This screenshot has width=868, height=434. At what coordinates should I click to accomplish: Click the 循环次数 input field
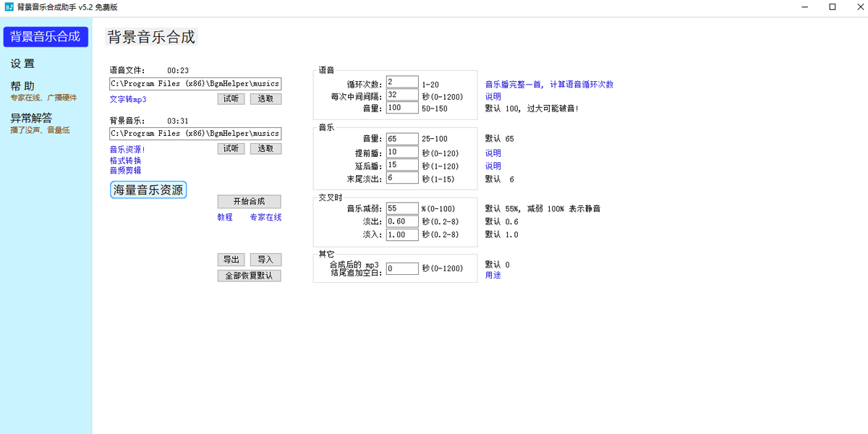tap(401, 80)
